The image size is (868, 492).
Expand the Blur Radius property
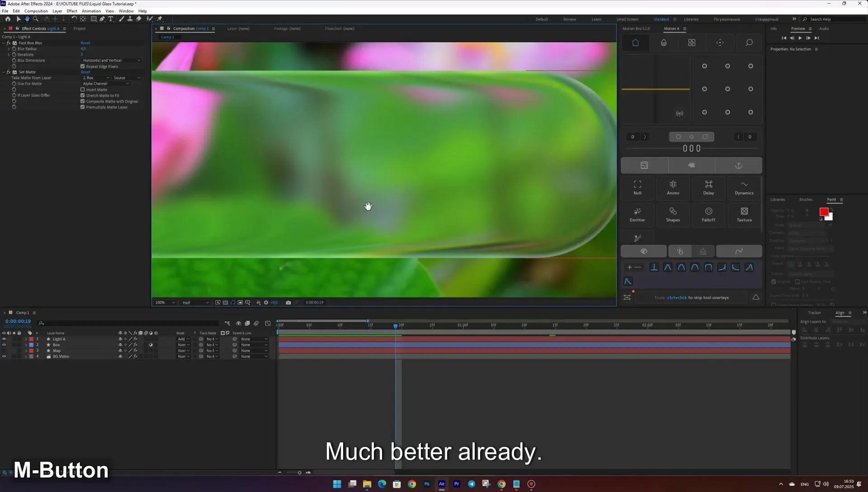(9, 49)
